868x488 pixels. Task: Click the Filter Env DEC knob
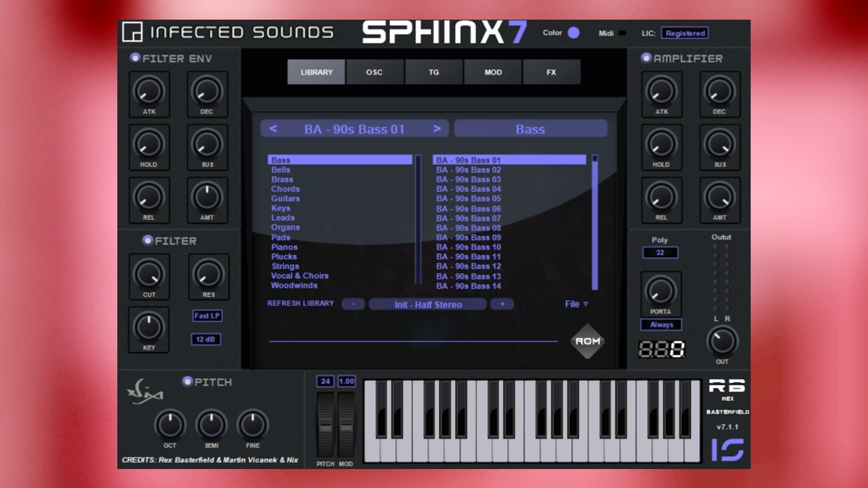tap(206, 90)
